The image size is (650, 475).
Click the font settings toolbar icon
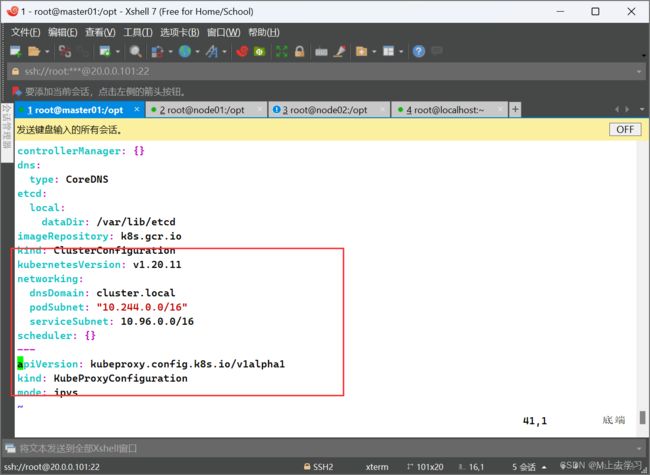click(x=212, y=51)
